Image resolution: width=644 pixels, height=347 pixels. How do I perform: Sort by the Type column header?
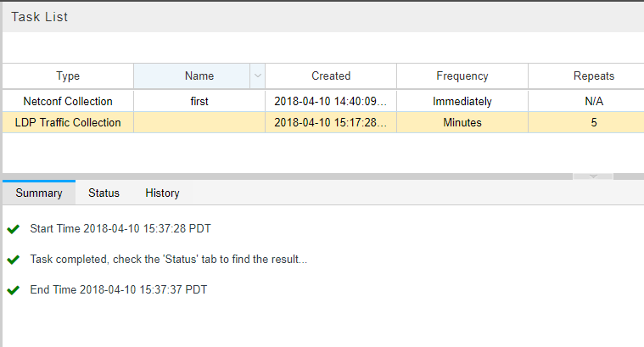68,76
